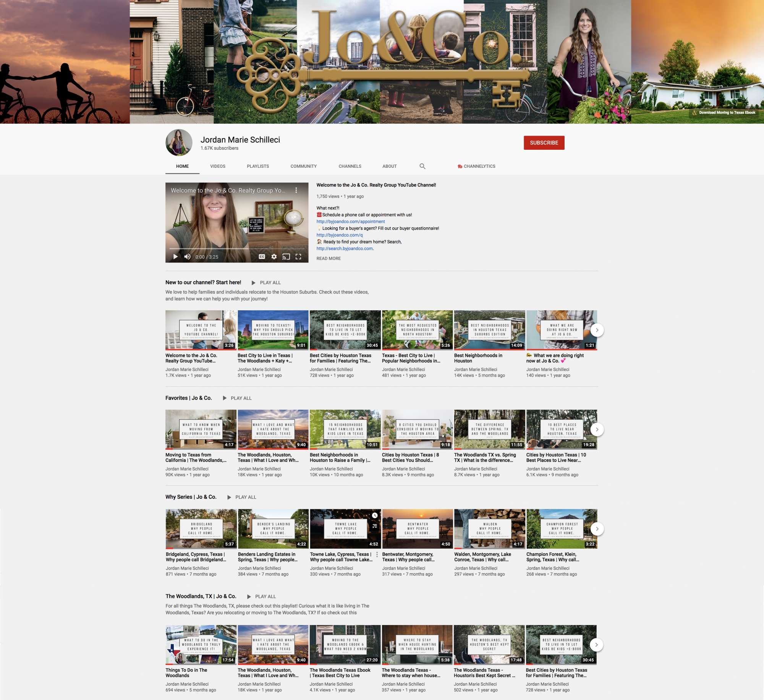Show more videos in Favorites row

pyautogui.click(x=597, y=429)
